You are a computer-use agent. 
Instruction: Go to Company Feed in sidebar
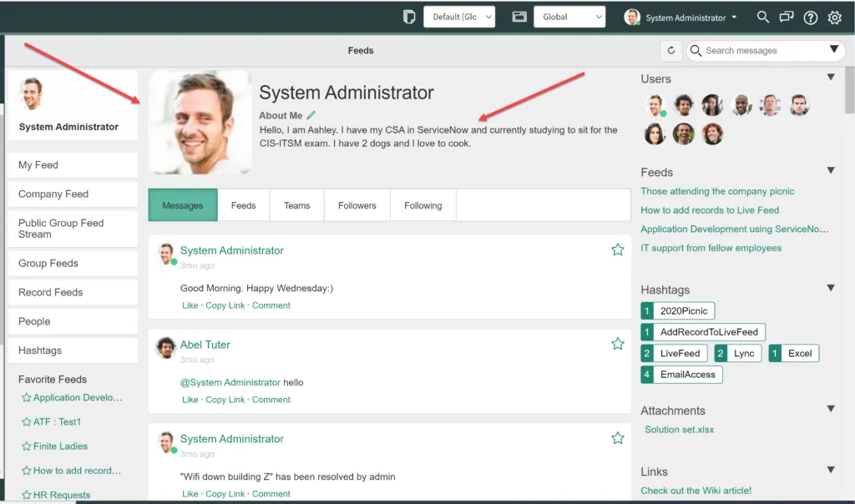[x=53, y=194]
